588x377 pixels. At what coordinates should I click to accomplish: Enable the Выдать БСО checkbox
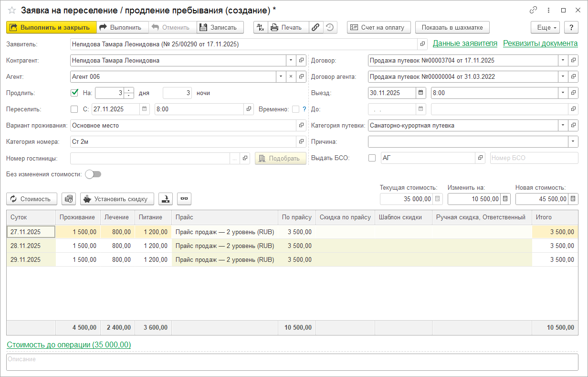pyautogui.click(x=372, y=158)
